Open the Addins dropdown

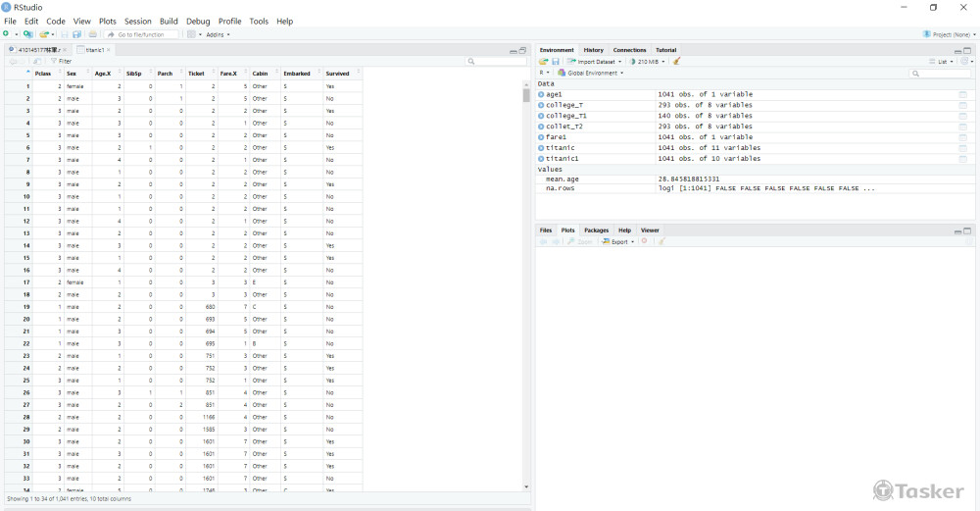tap(218, 34)
